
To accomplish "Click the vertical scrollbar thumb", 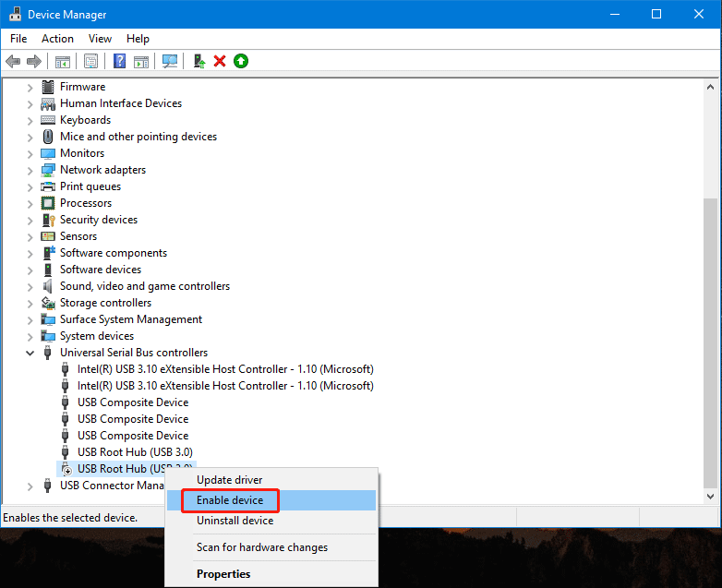I will tap(711, 342).
